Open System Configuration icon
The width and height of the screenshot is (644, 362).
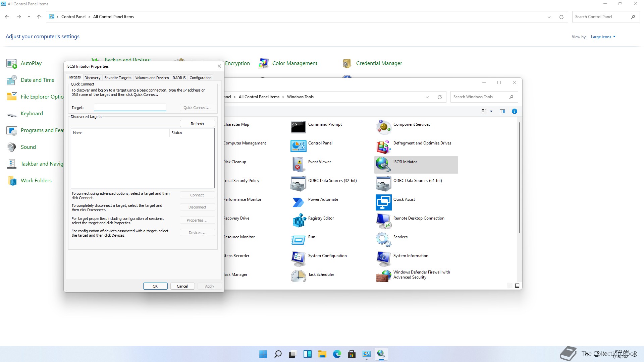298,258
